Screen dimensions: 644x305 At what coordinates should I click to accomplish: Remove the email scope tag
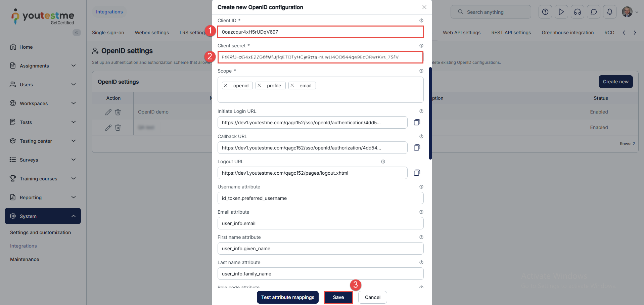pyautogui.click(x=292, y=86)
